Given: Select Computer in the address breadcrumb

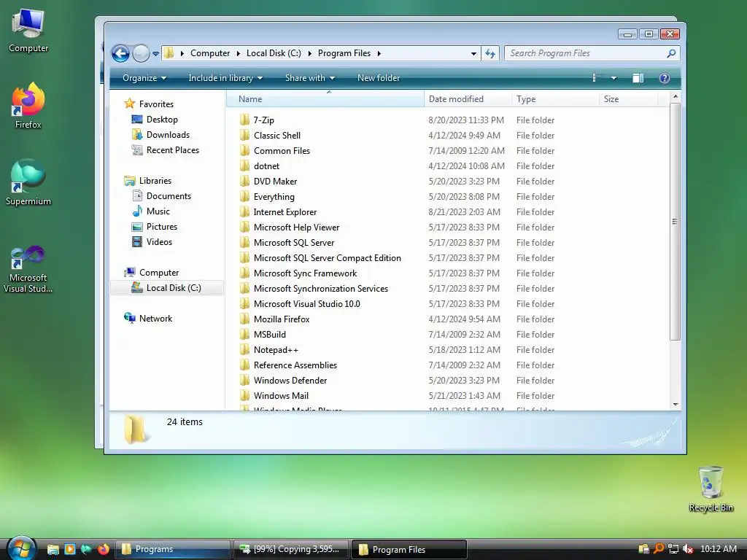Looking at the screenshot, I should tap(210, 53).
